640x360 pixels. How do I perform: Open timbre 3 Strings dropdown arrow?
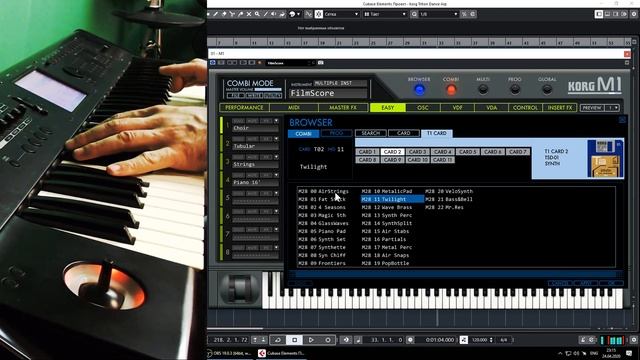(x=276, y=157)
